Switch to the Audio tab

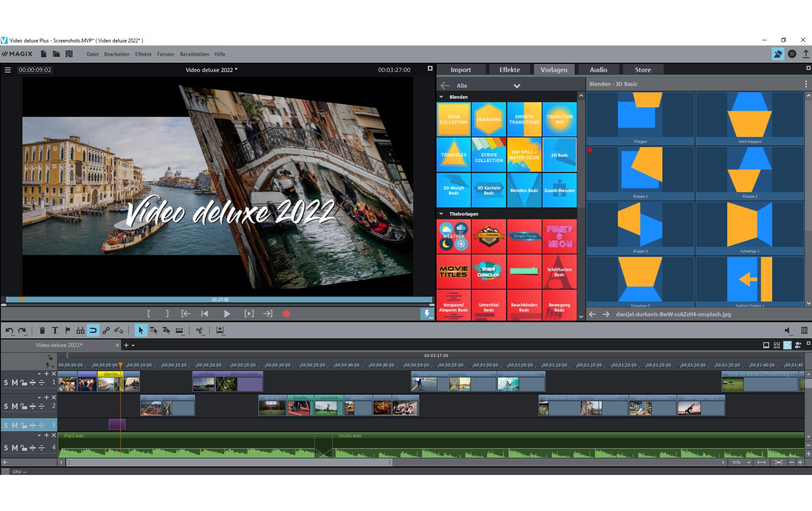598,70
